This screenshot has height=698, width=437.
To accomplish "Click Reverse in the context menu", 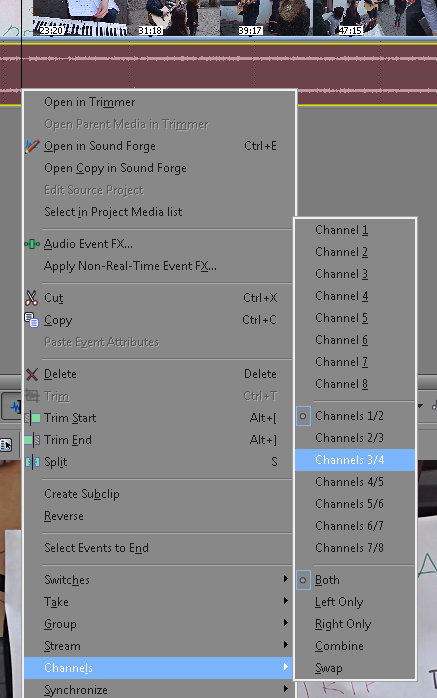I will 64,516.
